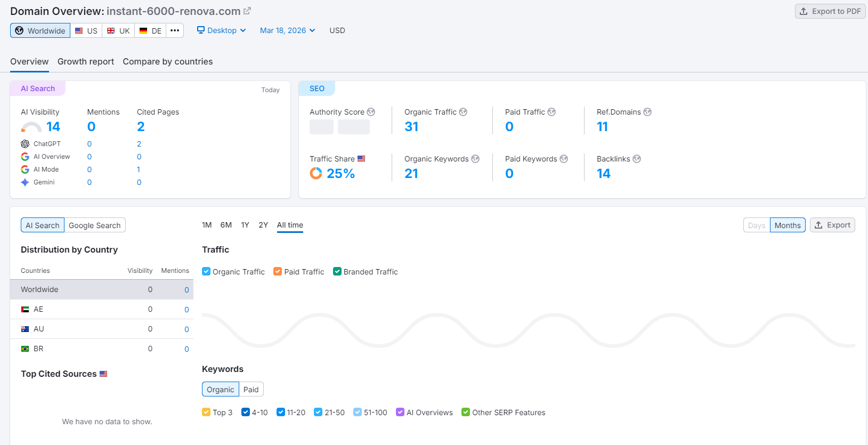This screenshot has width=868, height=445.
Task: Click the Authority Score info icon
Action: point(371,112)
